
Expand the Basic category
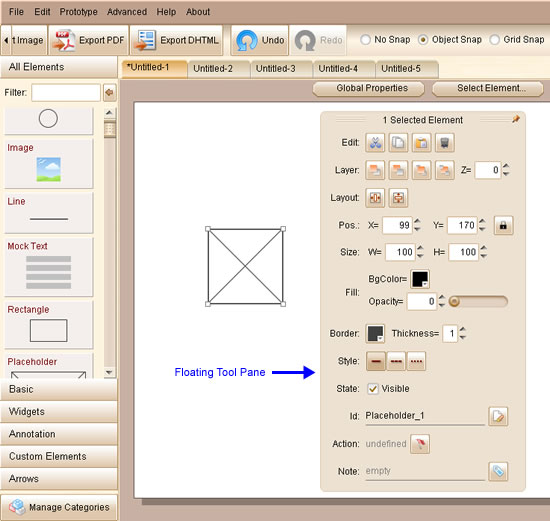(59, 389)
